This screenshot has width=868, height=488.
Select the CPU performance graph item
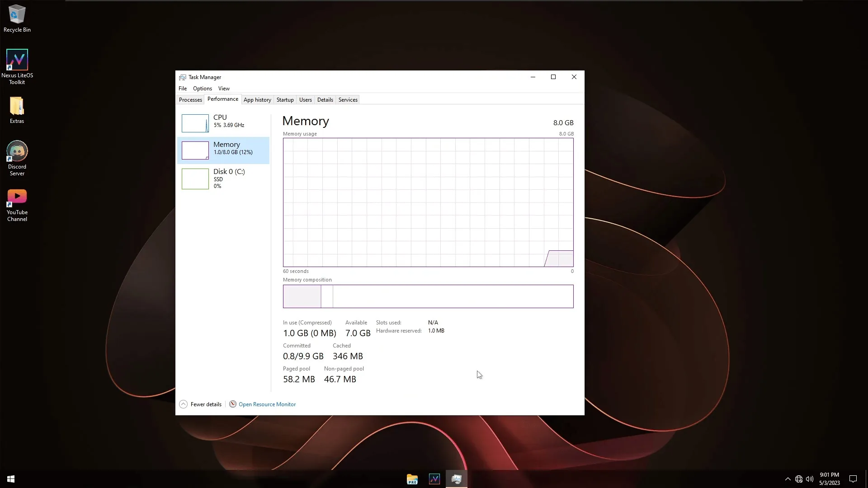(x=223, y=123)
